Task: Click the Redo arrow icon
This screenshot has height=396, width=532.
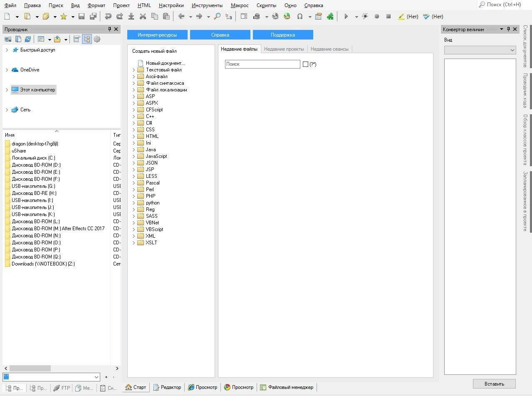Action: pos(119,16)
